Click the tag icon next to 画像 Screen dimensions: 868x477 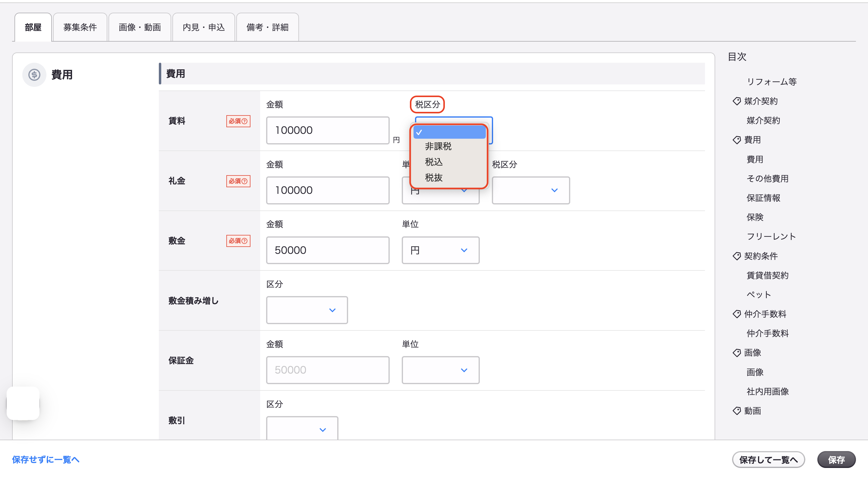pos(737,353)
